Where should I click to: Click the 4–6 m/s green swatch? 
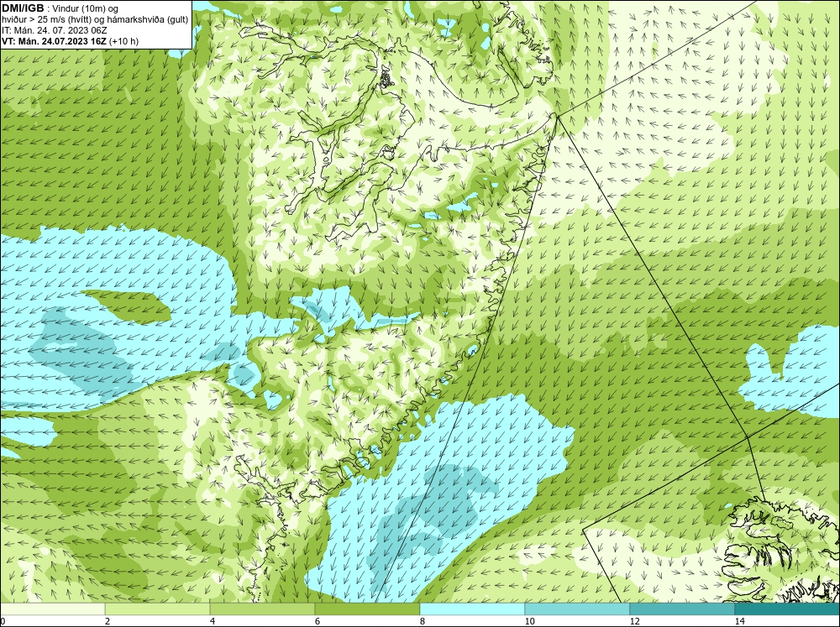(x=262, y=609)
